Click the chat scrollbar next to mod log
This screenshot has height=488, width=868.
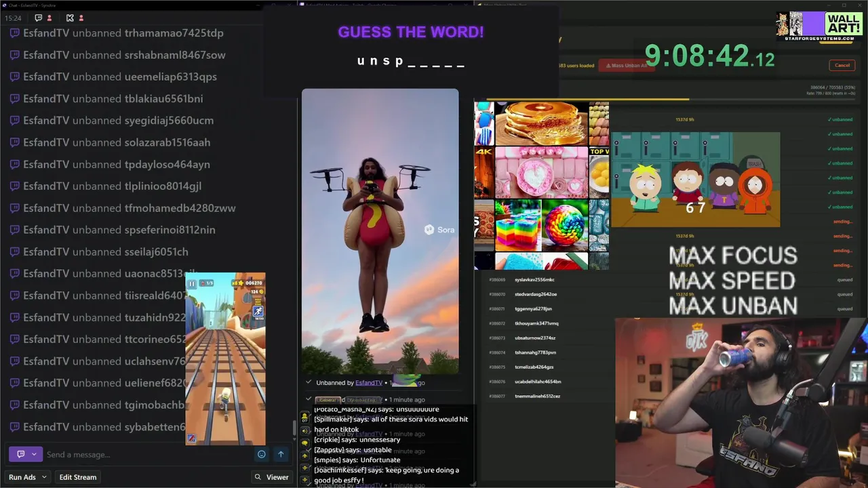tap(294, 428)
